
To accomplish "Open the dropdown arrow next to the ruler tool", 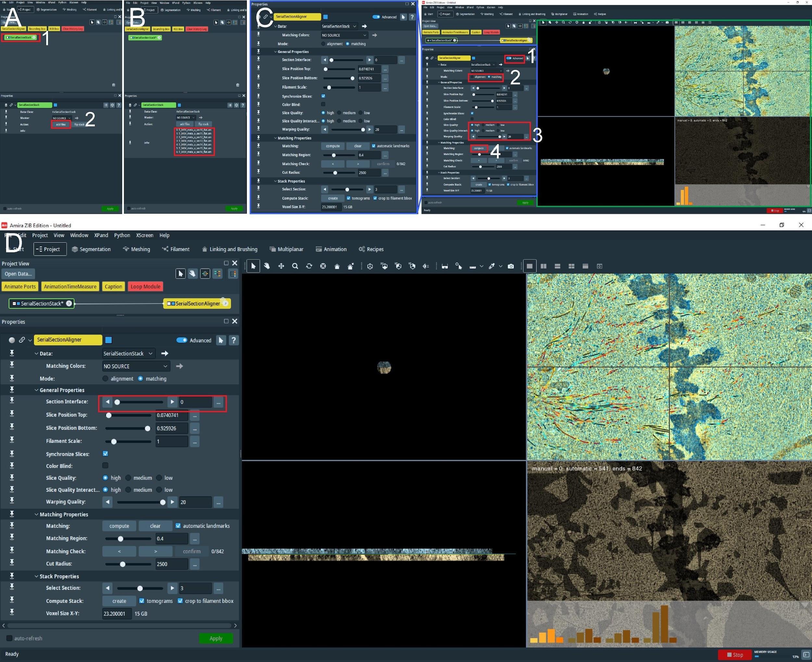I will [x=481, y=266].
